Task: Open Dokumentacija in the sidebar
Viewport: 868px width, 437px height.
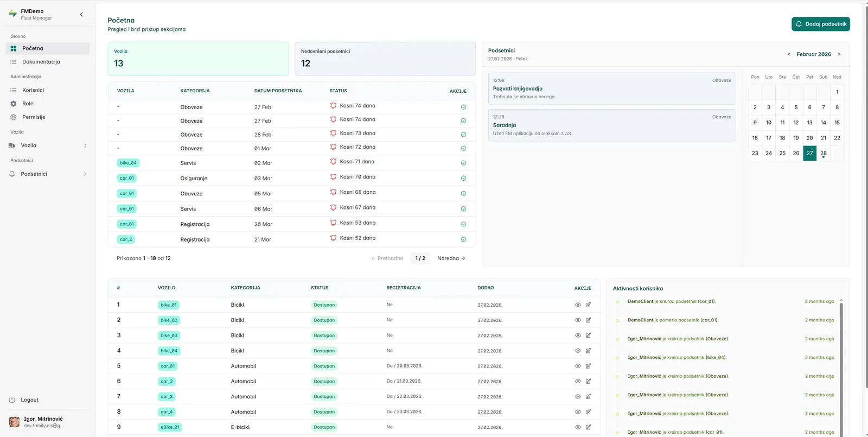Action: (x=48, y=62)
